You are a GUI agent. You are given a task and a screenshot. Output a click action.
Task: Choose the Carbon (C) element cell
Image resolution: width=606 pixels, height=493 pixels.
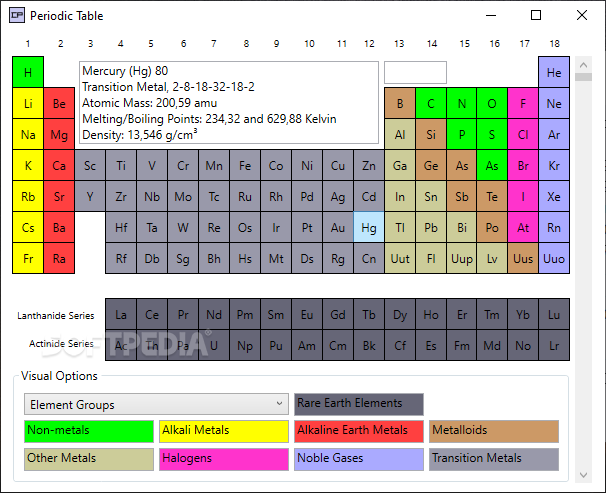(431, 103)
